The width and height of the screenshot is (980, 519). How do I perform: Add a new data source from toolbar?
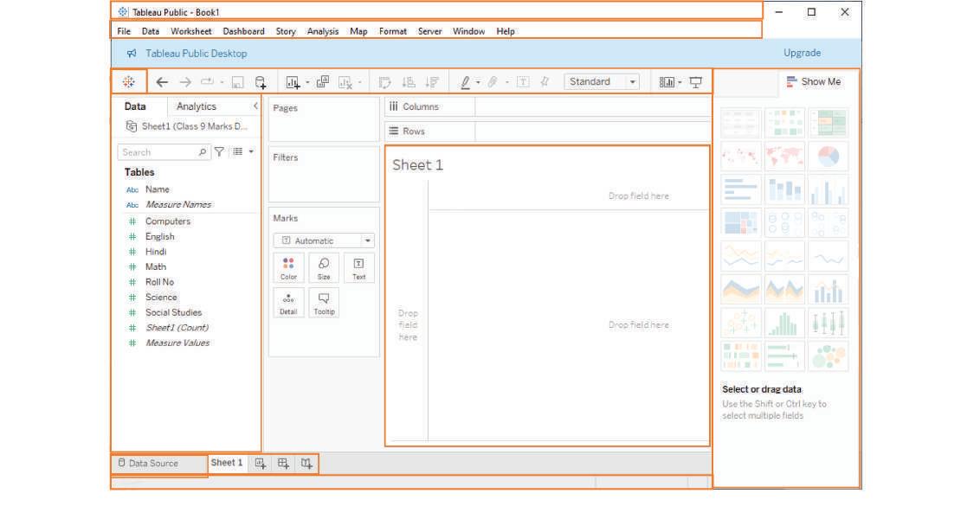tap(261, 82)
